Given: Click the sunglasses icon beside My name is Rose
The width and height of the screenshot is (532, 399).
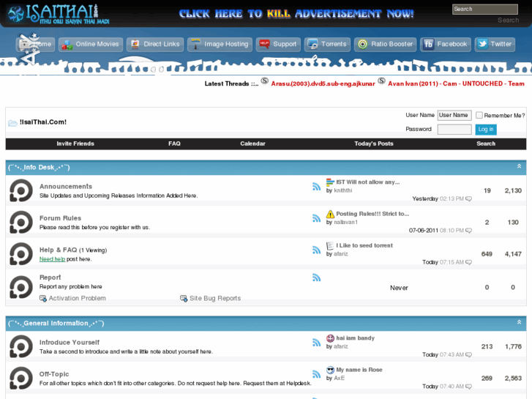Looking at the screenshot, I should 330,370.
